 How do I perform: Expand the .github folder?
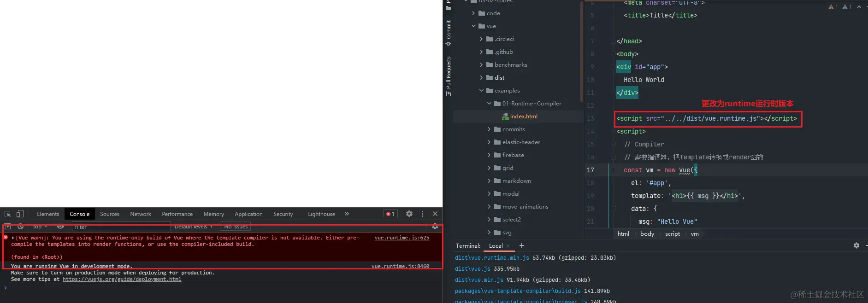[481, 52]
